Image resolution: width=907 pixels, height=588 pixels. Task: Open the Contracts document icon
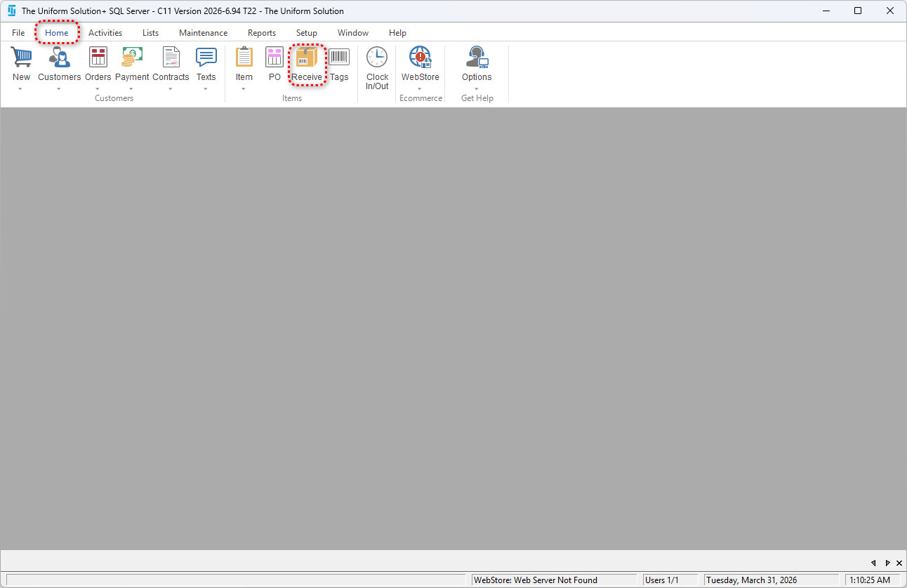point(171,58)
